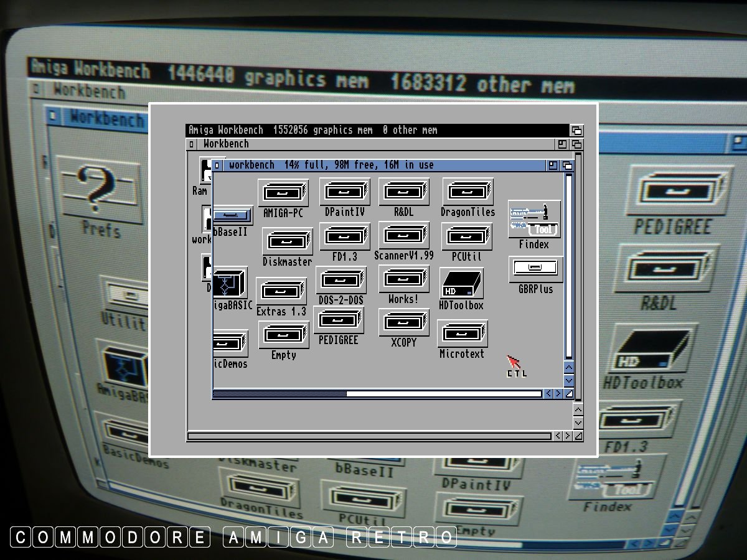The image size is (747, 560).
Task: Open the Microtext drawer
Action: coord(462,334)
